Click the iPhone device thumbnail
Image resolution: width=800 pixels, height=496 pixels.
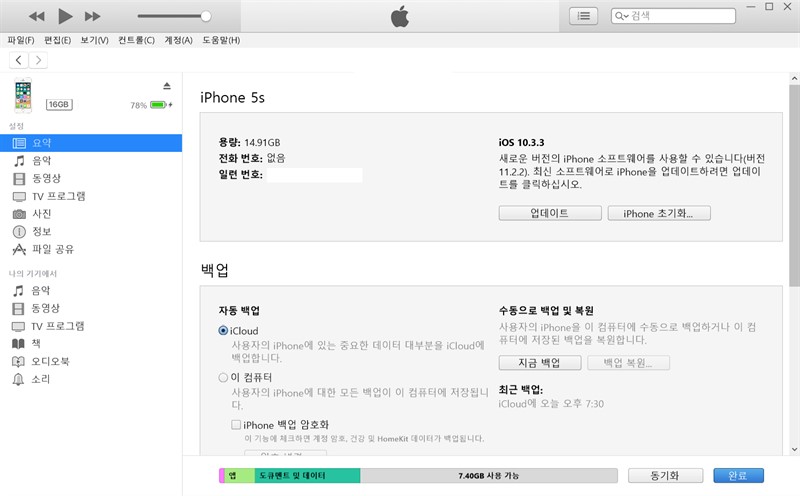[23, 95]
